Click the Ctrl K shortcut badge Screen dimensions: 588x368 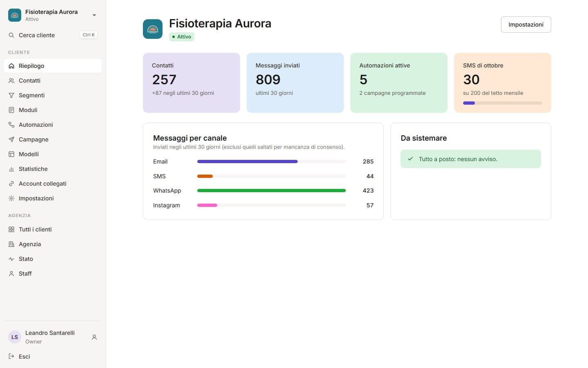tap(89, 35)
